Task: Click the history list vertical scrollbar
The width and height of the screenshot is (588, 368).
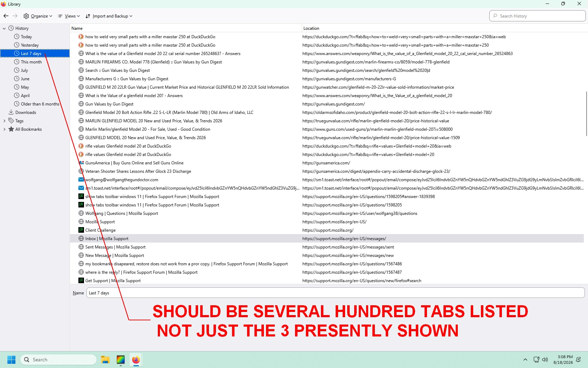Action: (x=586, y=114)
